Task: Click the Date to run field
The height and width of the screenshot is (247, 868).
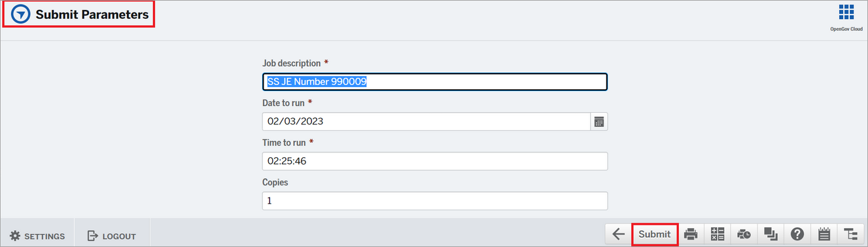Action: click(x=426, y=121)
